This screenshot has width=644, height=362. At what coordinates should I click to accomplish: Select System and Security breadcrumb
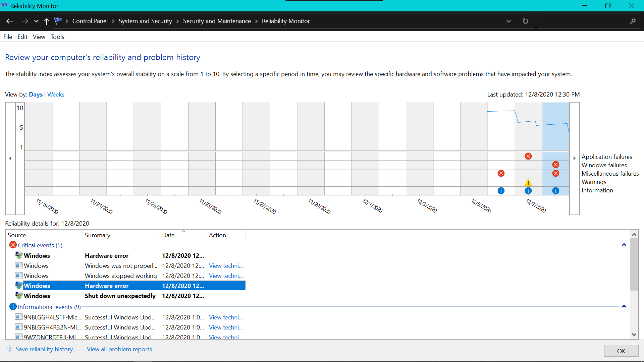145,21
